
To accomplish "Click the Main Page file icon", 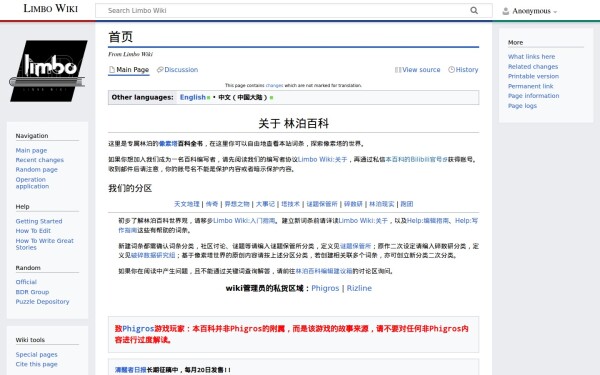I will point(112,70).
